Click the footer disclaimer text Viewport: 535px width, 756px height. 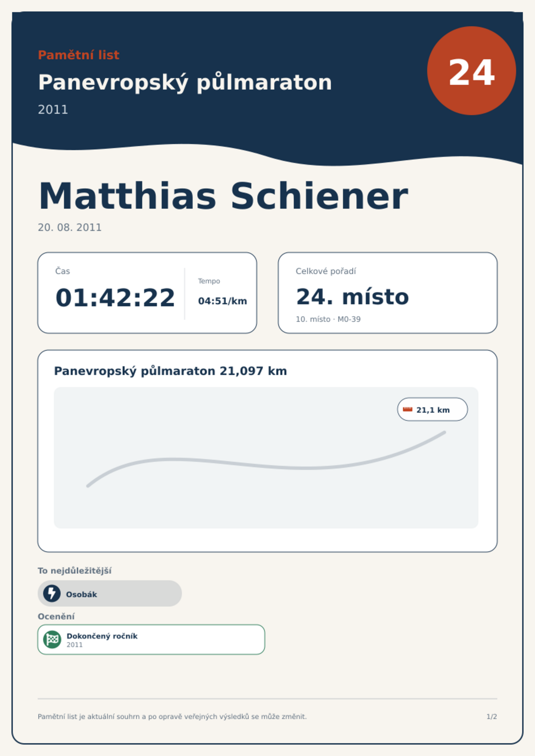[172, 717]
